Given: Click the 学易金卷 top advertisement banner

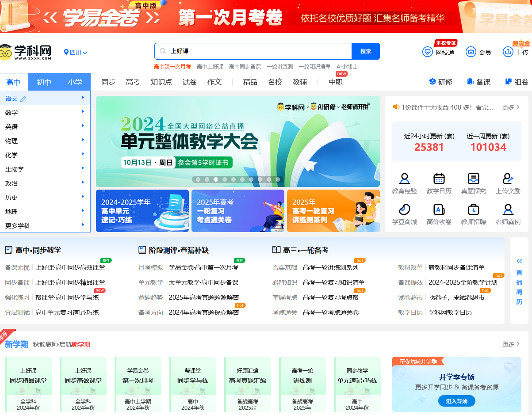Looking at the screenshot, I should pyautogui.click(x=266, y=16).
